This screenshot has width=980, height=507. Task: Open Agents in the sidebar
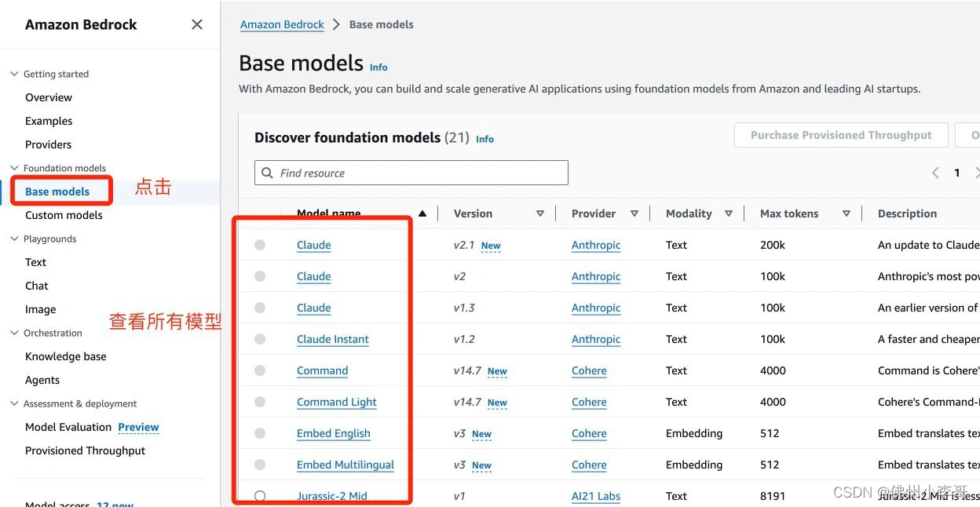[x=42, y=380]
